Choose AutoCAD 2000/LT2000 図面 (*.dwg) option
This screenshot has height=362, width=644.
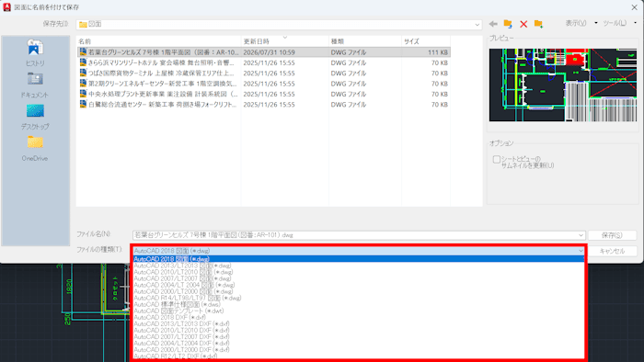[x=359, y=291]
